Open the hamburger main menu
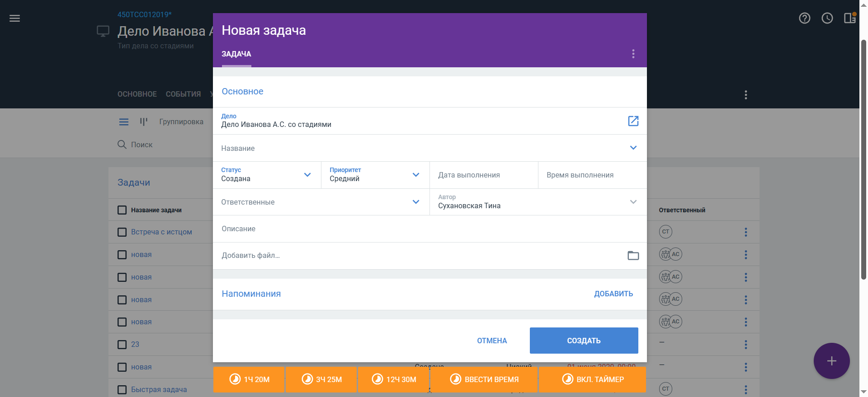This screenshot has width=868, height=397. click(x=14, y=19)
